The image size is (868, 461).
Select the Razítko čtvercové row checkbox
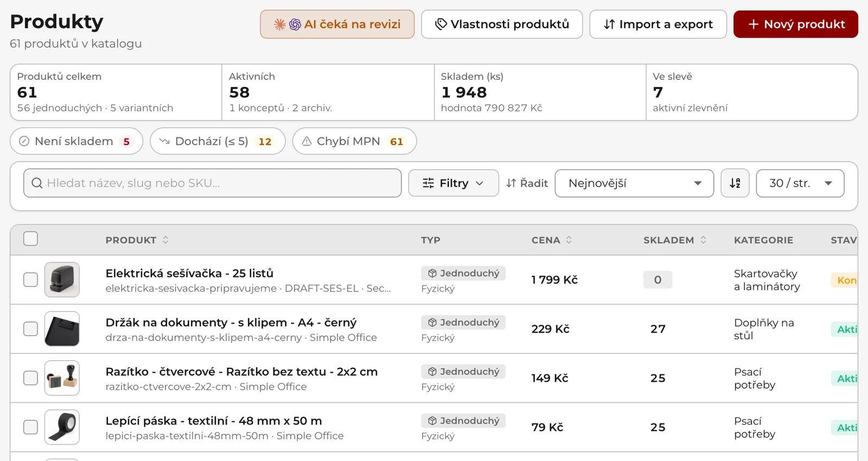tap(31, 378)
